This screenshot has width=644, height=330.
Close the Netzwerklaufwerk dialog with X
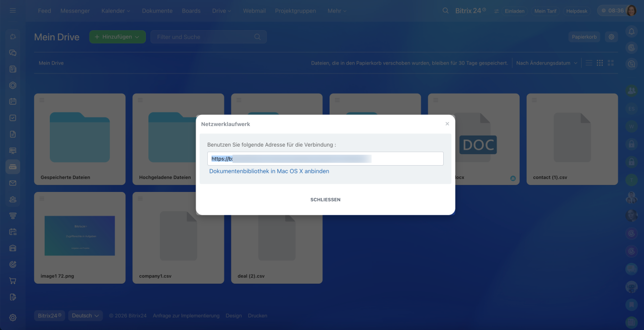447,123
